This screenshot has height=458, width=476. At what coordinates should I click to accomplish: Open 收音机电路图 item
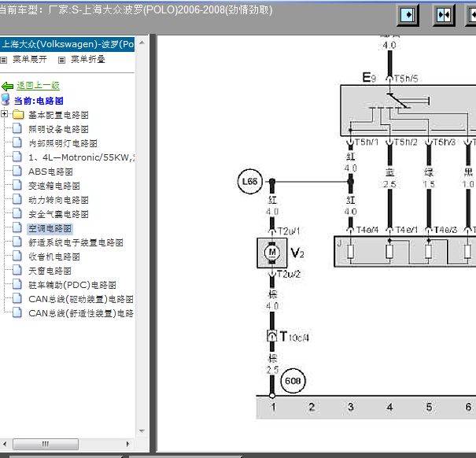pos(54,257)
